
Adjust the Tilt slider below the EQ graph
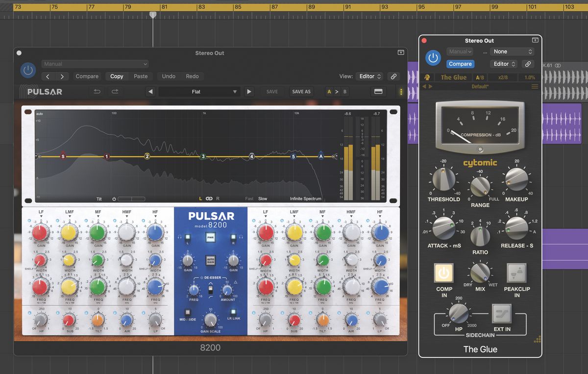[x=132, y=199]
